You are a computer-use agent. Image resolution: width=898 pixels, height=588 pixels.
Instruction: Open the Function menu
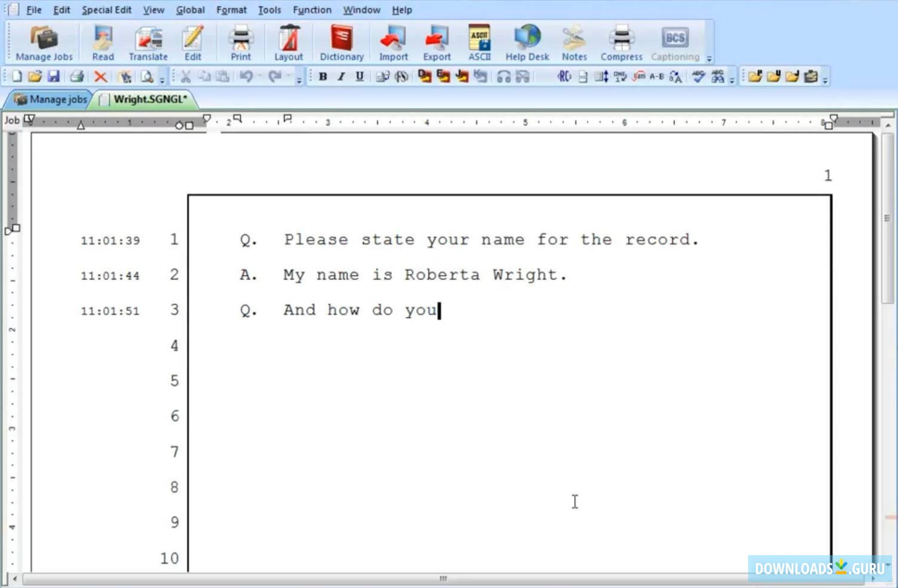[x=312, y=10]
